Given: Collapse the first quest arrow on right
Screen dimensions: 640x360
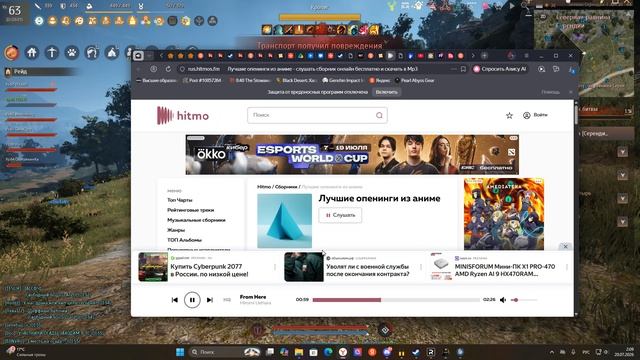Looking at the screenshot, I should tap(622, 152).
